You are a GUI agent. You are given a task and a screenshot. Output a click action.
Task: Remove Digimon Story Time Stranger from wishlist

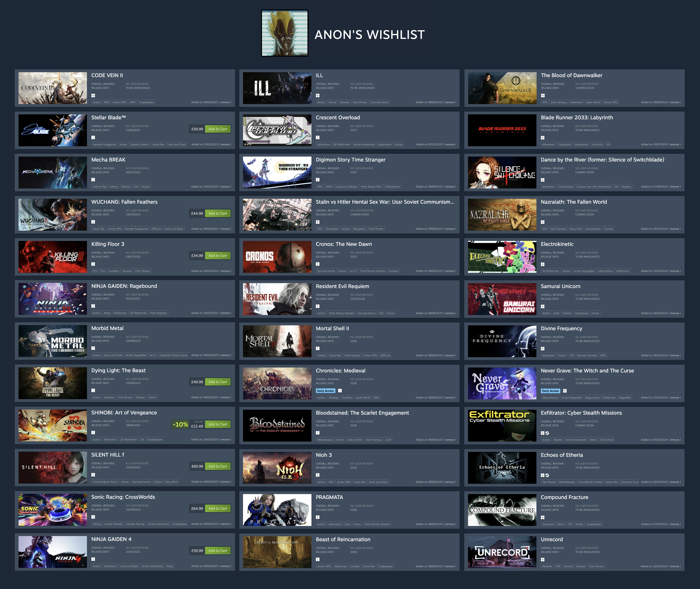pyautogui.click(x=450, y=187)
